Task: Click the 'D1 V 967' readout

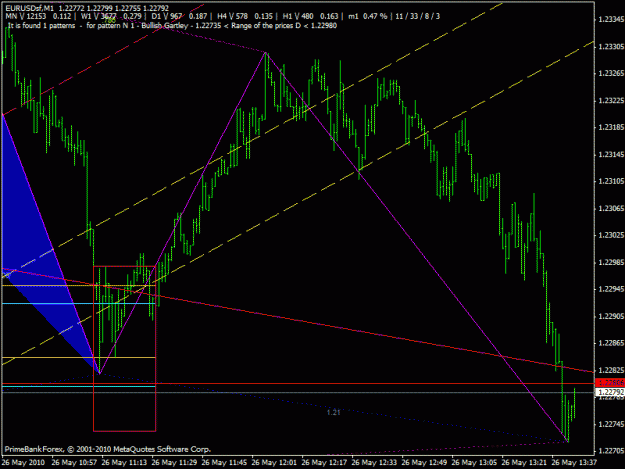Action: [166, 16]
